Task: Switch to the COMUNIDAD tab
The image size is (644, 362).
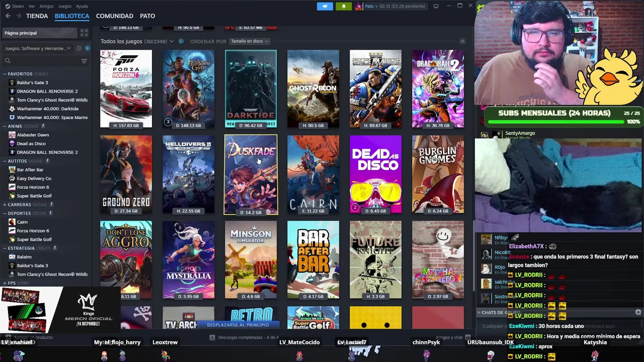Action: coord(115,16)
